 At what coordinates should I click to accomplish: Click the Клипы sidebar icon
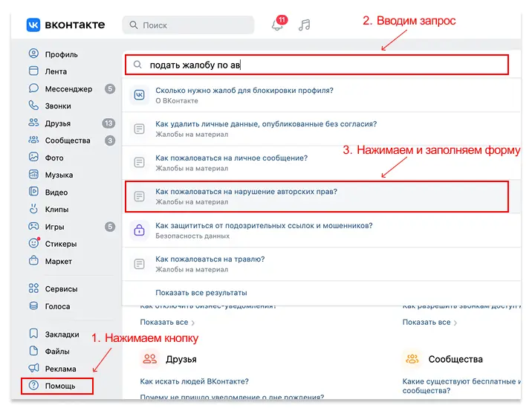click(33, 209)
